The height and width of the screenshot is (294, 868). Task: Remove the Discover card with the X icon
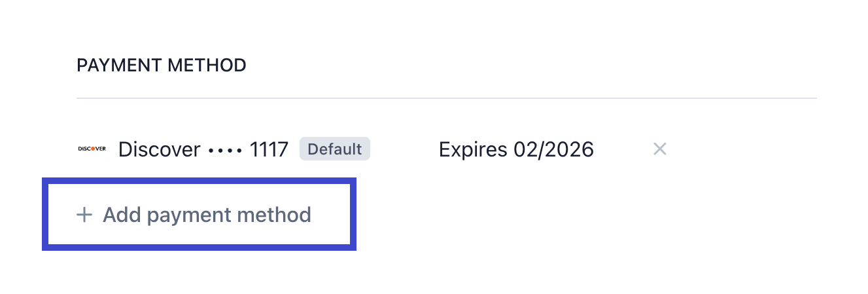tap(659, 149)
